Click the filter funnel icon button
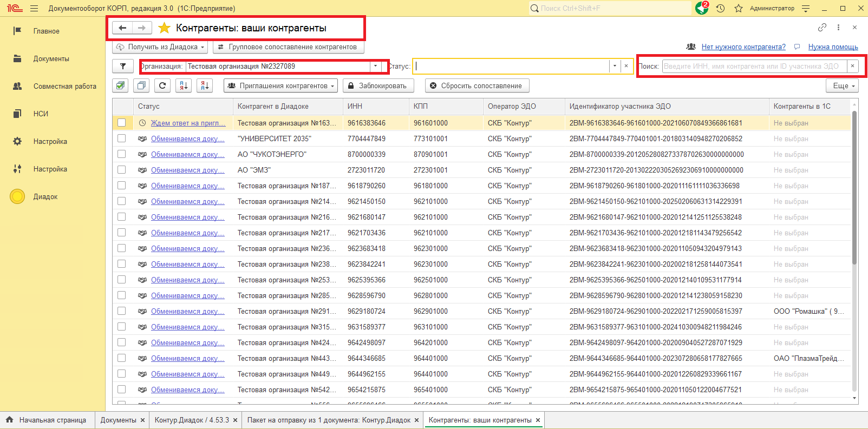868x429 pixels. tap(123, 66)
